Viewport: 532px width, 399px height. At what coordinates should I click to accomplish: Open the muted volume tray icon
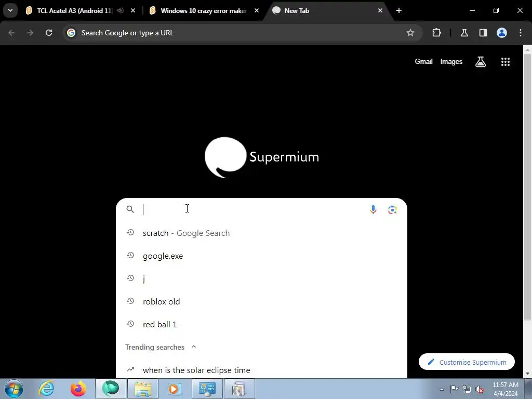[x=480, y=390]
